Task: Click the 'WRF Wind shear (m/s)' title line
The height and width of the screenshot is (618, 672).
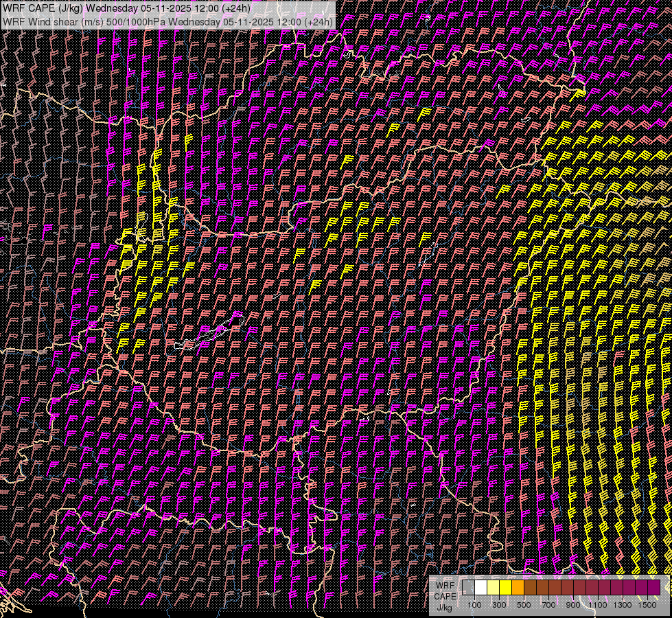Action: click(167, 22)
